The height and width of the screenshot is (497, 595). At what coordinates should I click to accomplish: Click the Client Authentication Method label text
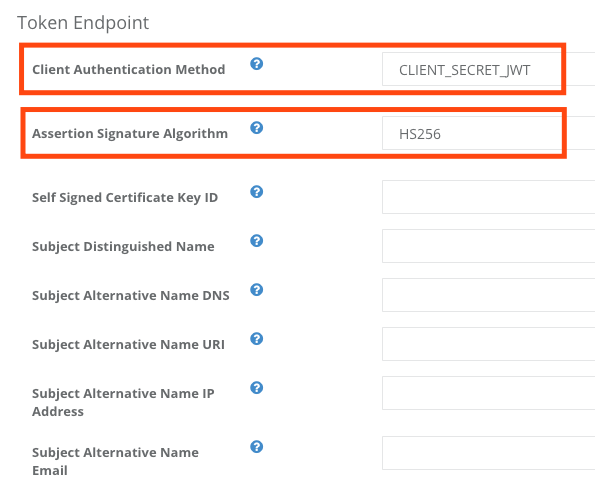click(129, 69)
